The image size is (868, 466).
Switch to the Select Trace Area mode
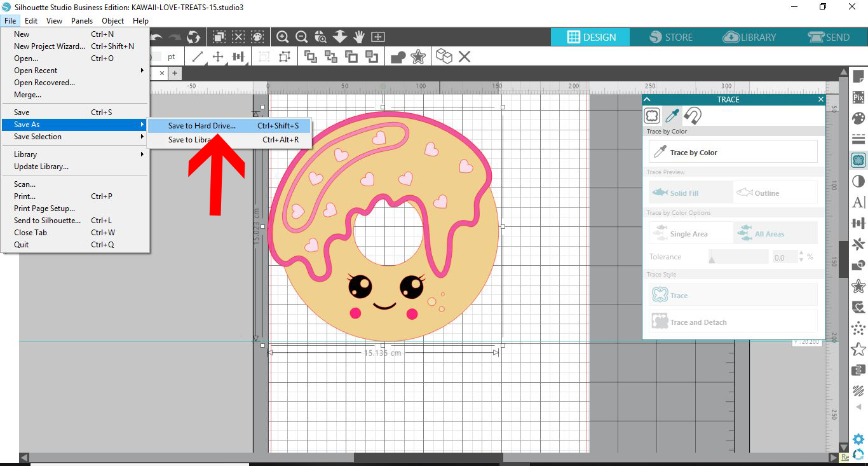(652, 116)
